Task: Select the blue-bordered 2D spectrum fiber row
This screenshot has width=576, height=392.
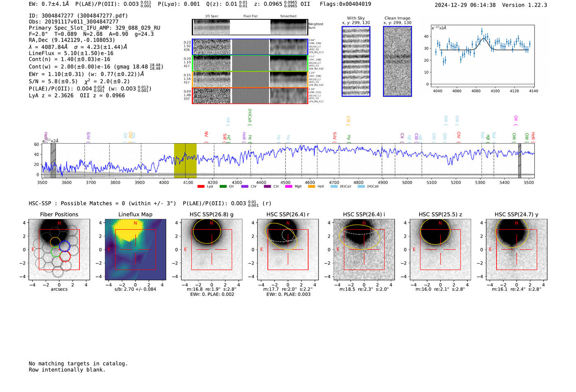Action: 250,47
